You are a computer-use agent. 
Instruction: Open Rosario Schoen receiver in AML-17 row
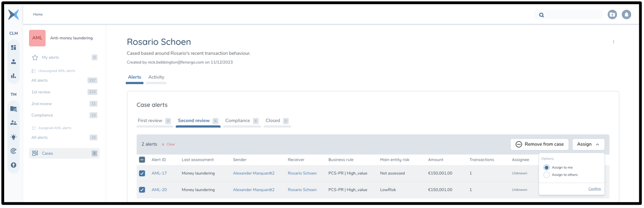tap(302, 173)
